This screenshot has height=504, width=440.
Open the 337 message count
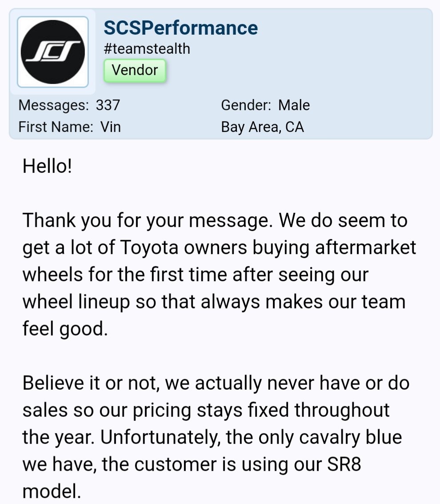point(108,105)
